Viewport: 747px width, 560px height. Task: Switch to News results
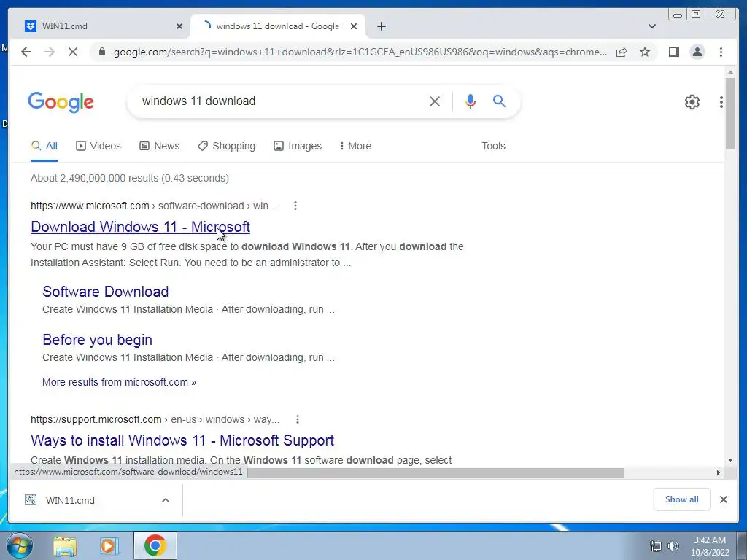pos(160,146)
